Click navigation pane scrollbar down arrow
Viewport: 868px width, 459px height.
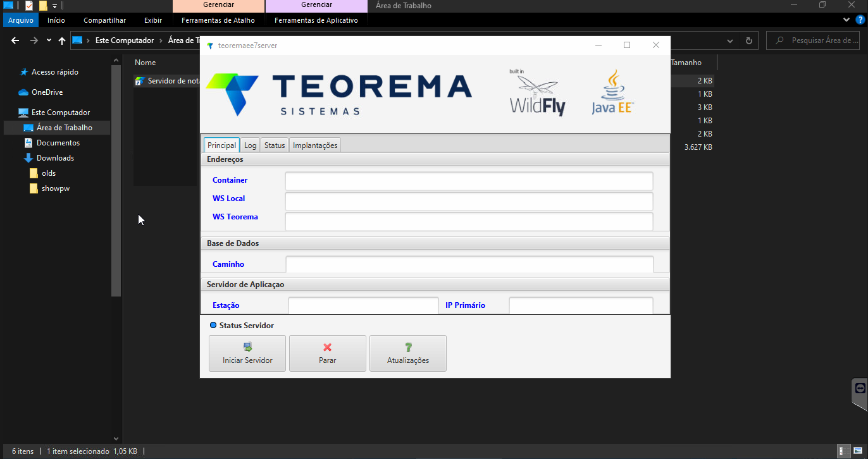point(116,438)
